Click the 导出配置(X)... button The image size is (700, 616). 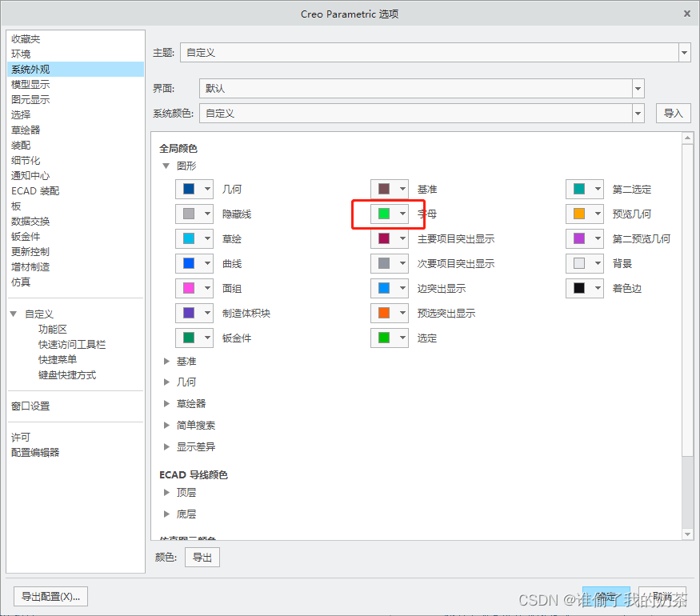click(x=51, y=597)
